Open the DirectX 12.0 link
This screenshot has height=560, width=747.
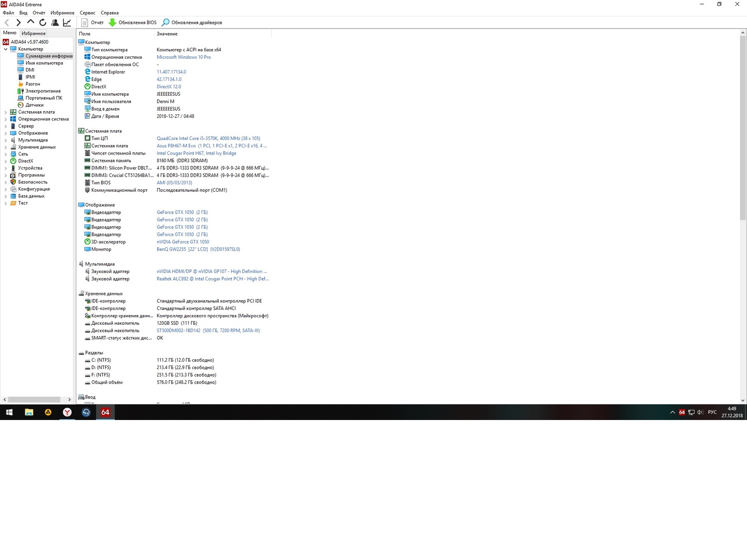click(x=169, y=87)
